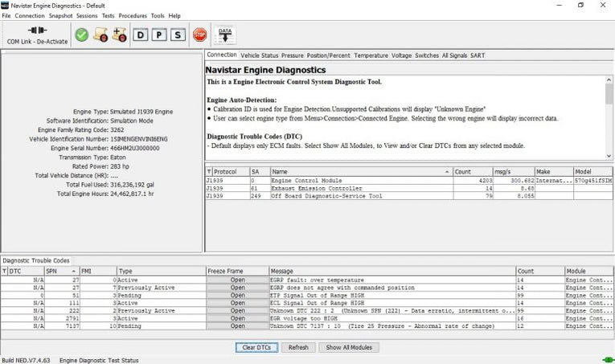
Task: Switch to the Vehicle Status tab
Action: click(x=259, y=55)
